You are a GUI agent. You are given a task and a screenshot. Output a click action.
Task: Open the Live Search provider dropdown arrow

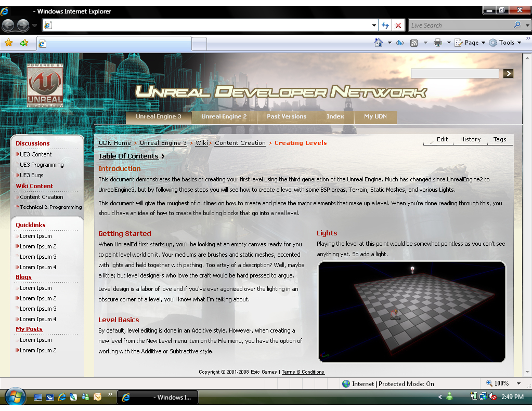tap(527, 25)
